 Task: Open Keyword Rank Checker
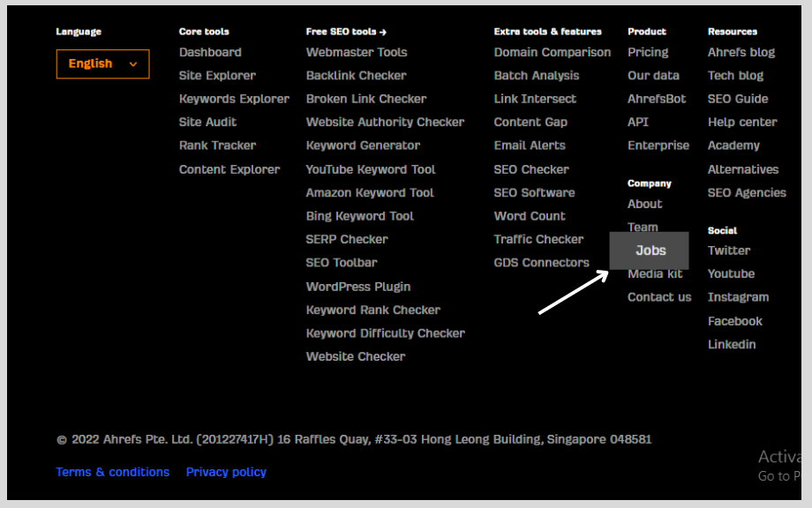(372, 310)
